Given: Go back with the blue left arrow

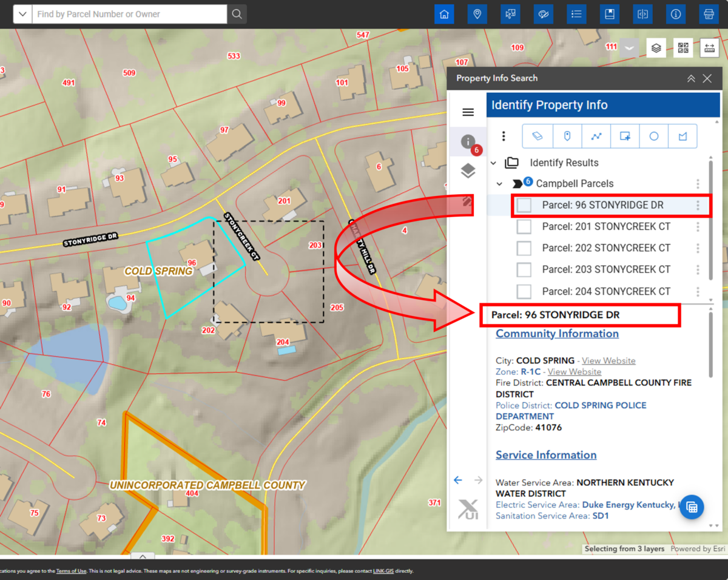Looking at the screenshot, I should click(458, 480).
